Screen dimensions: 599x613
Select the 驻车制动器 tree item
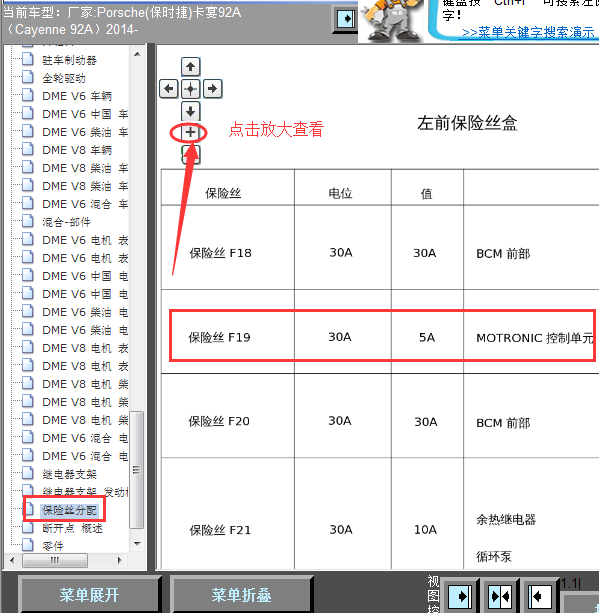click(x=69, y=60)
